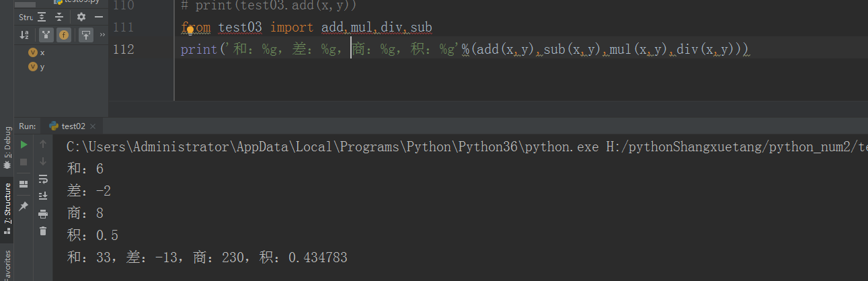
Task: Select variable y in Structure tree
Action: coord(36,67)
